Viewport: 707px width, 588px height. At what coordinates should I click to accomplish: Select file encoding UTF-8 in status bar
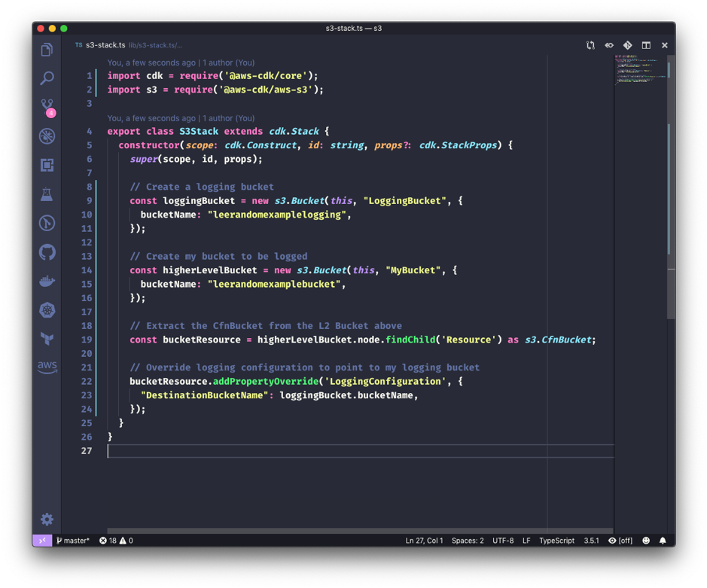pos(503,541)
